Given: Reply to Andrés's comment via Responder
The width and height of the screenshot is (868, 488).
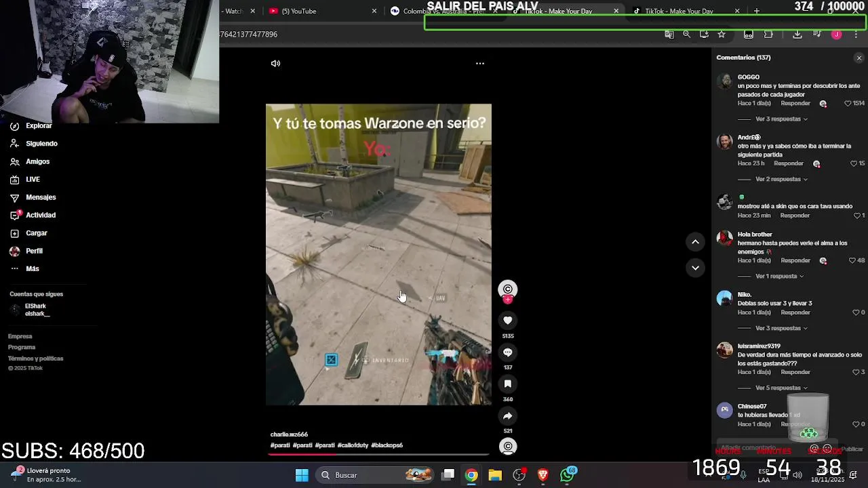Looking at the screenshot, I should (789, 163).
